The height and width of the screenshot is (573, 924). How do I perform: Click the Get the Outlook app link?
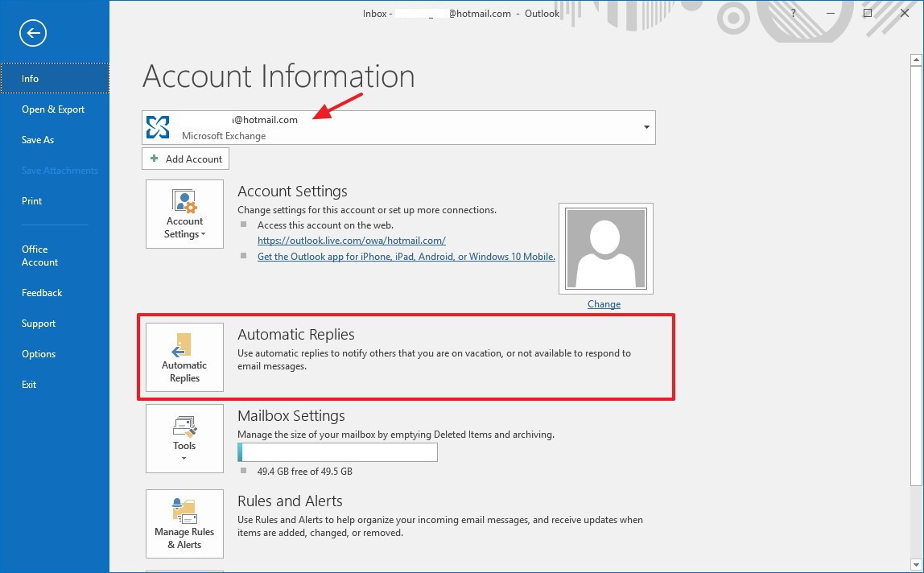click(x=406, y=257)
